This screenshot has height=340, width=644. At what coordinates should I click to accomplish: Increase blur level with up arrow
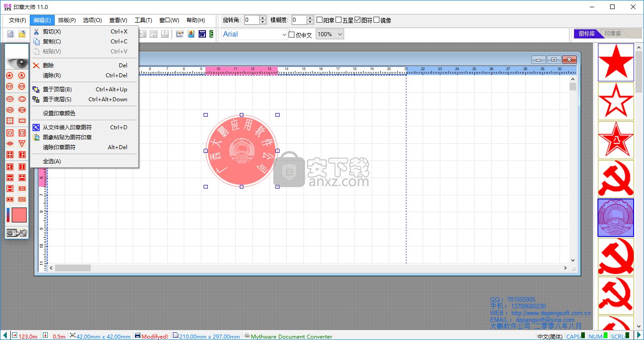coord(310,18)
